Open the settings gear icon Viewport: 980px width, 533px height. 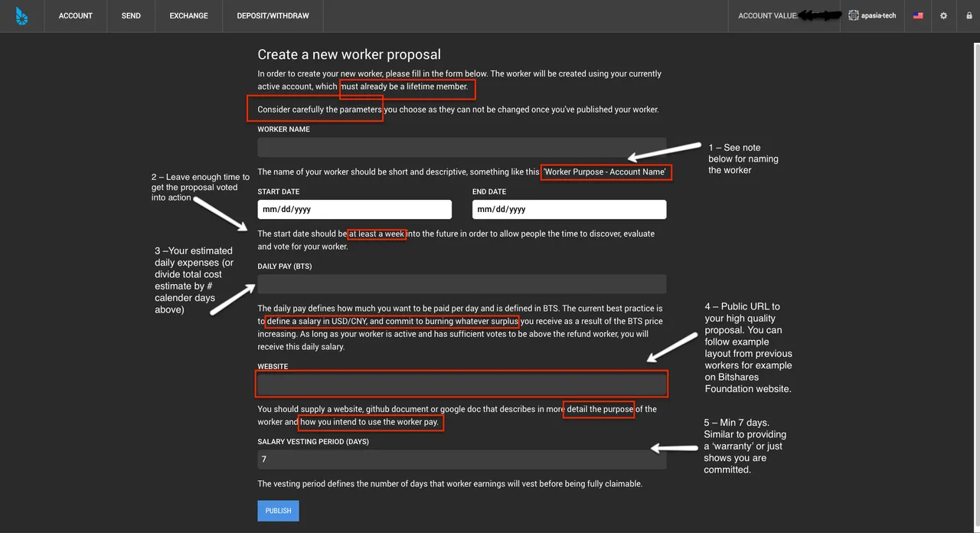943,15
